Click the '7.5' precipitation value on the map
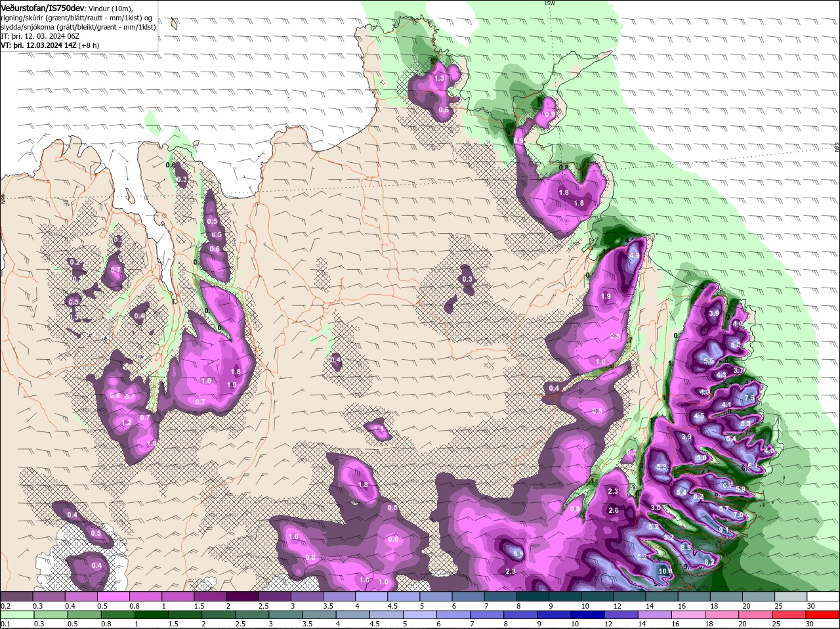 point(750,398)
